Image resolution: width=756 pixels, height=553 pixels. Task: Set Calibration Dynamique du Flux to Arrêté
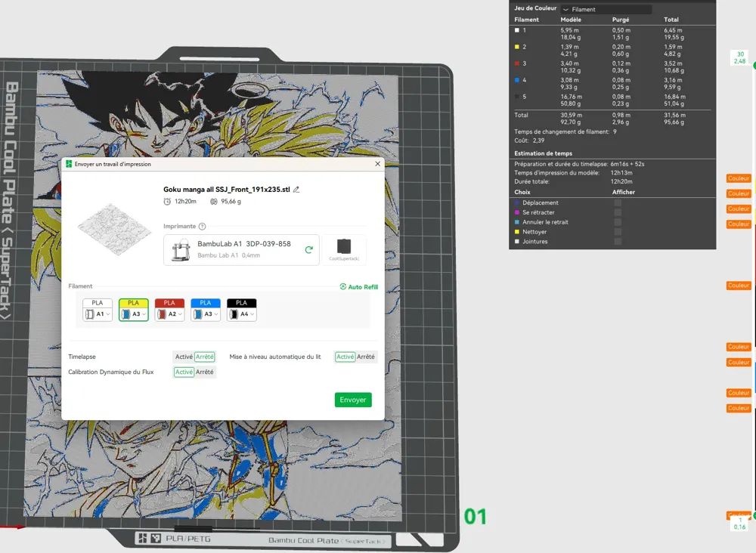click(x=204, y=372)
